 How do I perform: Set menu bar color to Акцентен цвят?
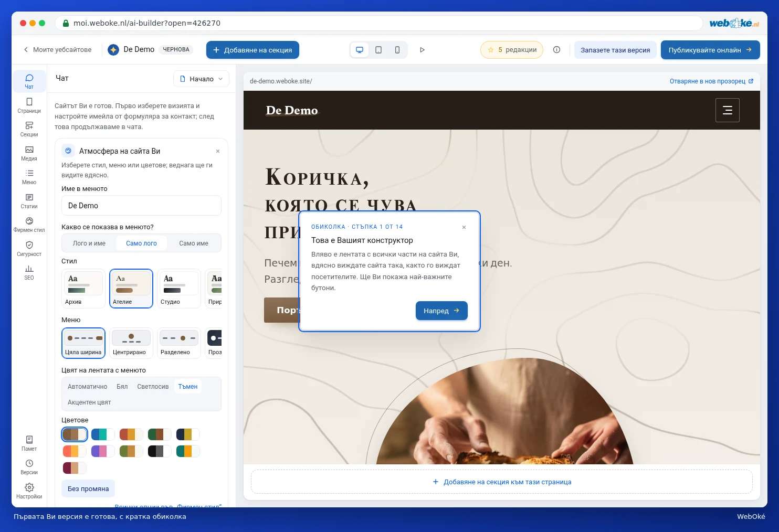(89, 402)
